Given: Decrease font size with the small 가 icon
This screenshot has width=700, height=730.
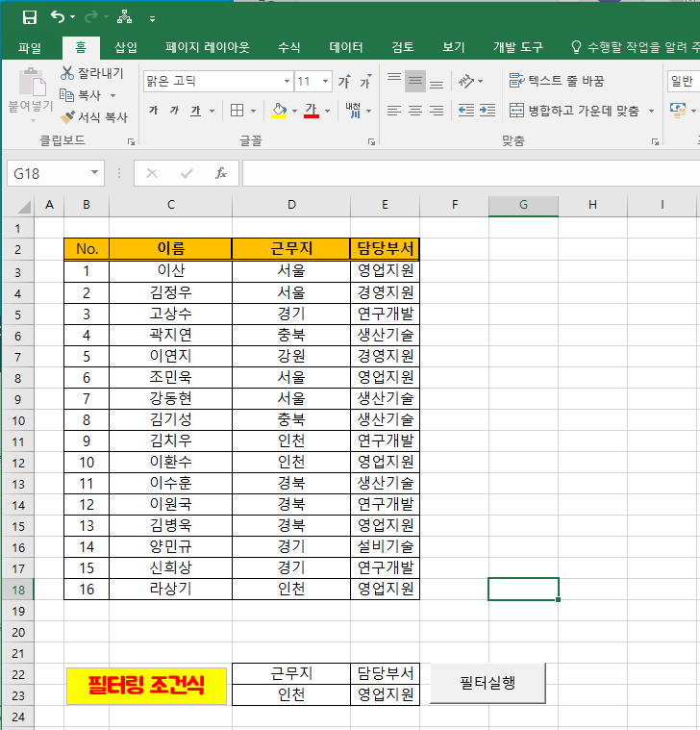Looking at the screenshot, I should [365, 82].
